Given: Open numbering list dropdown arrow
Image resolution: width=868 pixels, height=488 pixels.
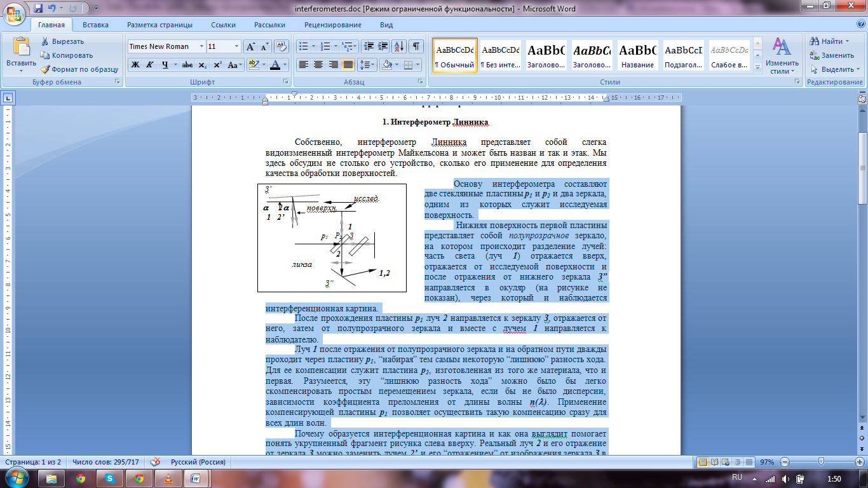Looking at the screenshot, I should pyautogui.click(x=336, y=46).
